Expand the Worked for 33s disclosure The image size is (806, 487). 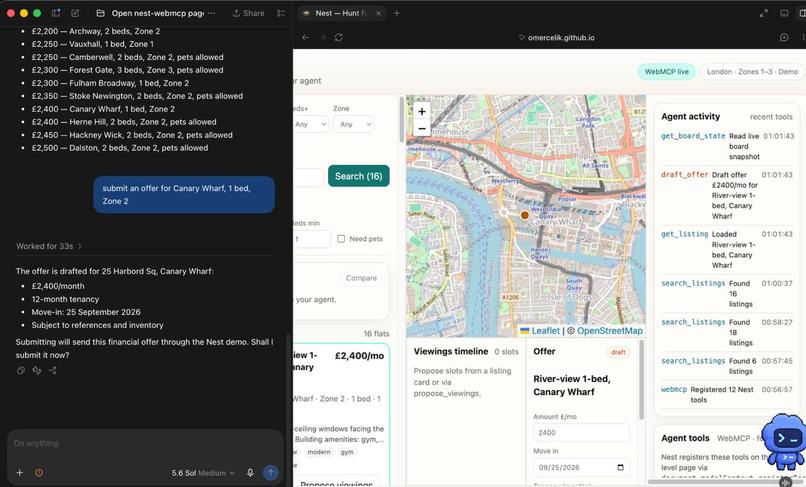click(x=49, y=246)
